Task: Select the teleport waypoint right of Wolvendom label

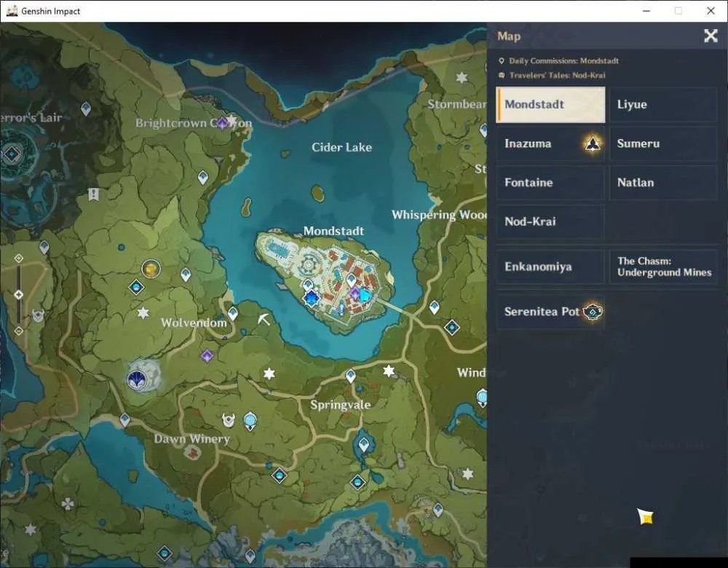Action: [233, 313]
